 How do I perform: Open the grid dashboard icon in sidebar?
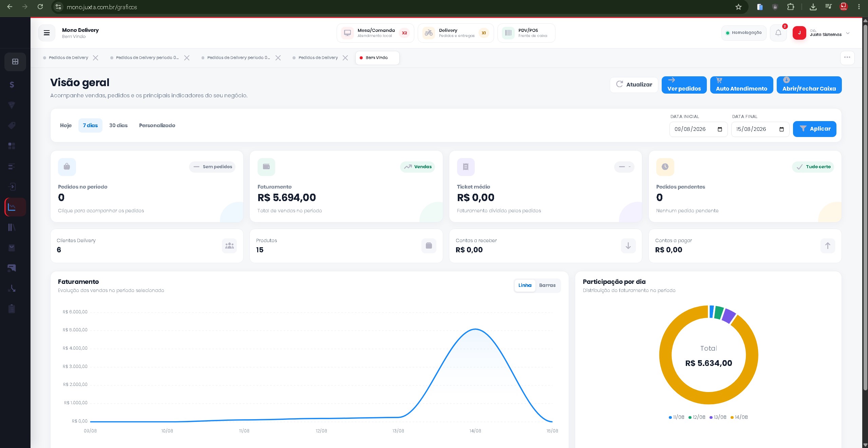point(15,62)
